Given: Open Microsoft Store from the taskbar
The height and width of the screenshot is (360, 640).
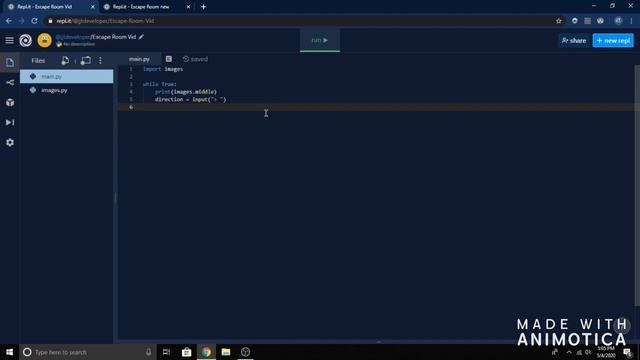Looking at the screenshot, I should tap(187, 352).
